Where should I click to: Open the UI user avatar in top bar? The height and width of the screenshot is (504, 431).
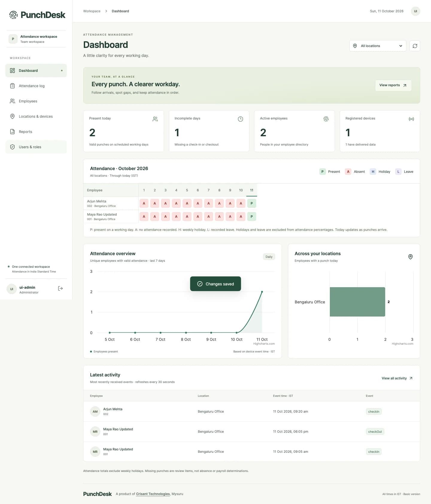[415, 11]
